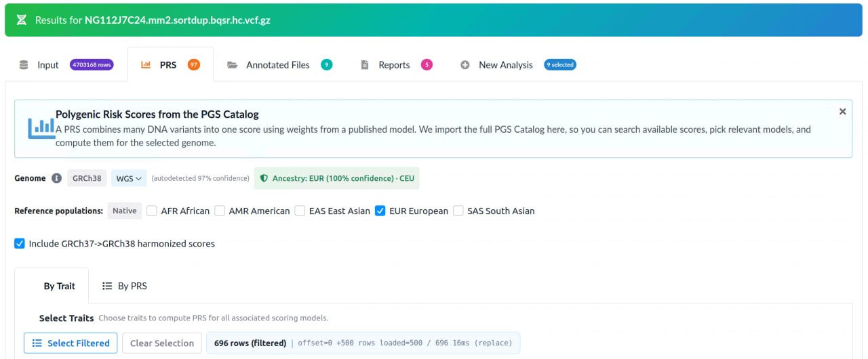The width and height of the screenshot is (868, 359).
Task: Open the WGS sequencing type dropdown
Action: [x=129, y=178]
